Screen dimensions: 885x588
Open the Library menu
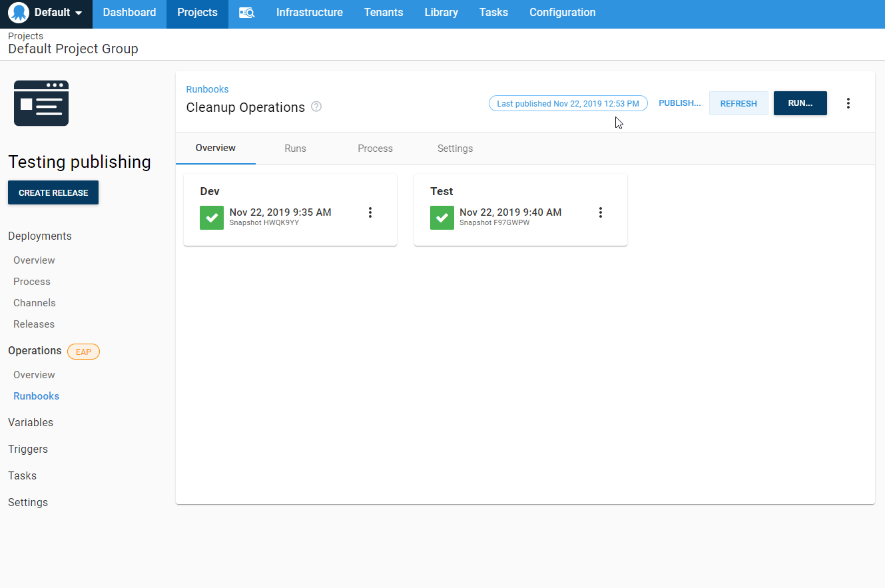pyautogui.click(x=441, y=13)
